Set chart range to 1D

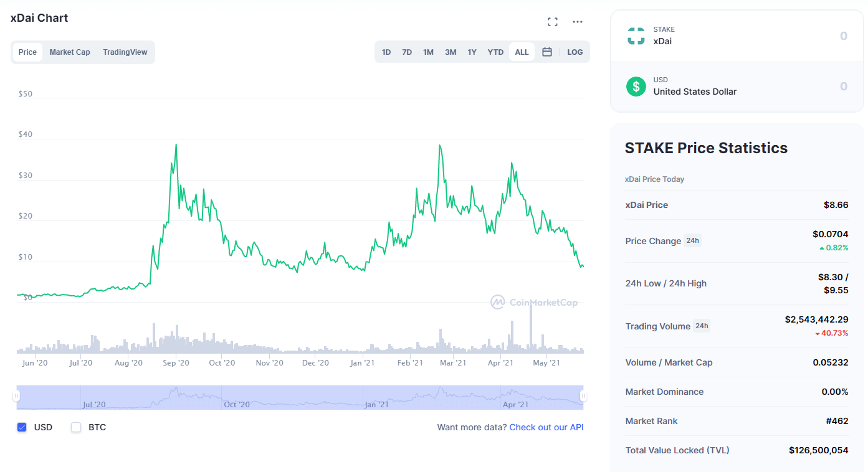pos(386,52)
